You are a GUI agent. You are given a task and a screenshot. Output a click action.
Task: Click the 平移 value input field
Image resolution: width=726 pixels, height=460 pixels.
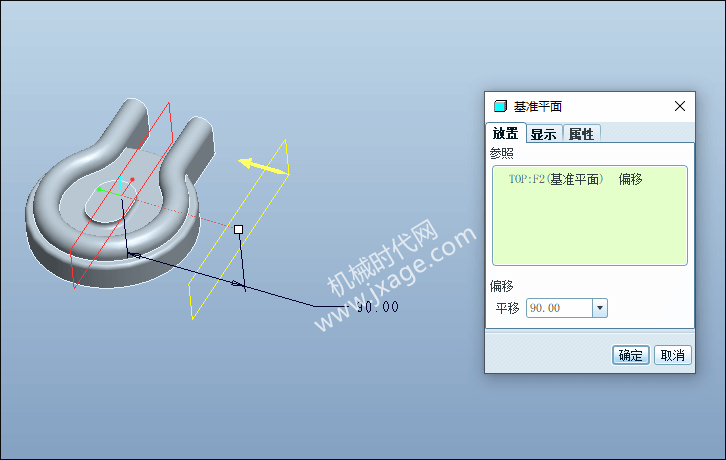[x=559, y=308]
